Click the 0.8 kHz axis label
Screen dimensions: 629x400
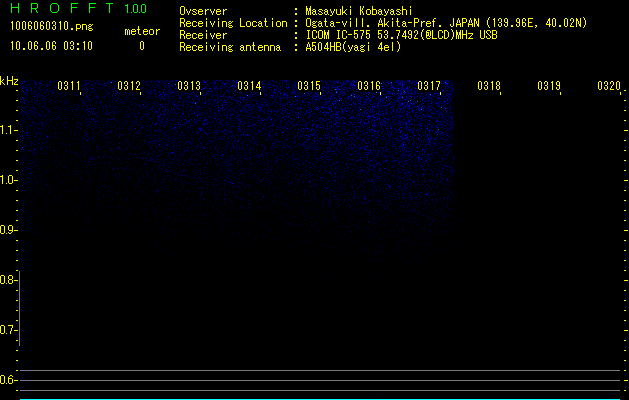(8, 280)
